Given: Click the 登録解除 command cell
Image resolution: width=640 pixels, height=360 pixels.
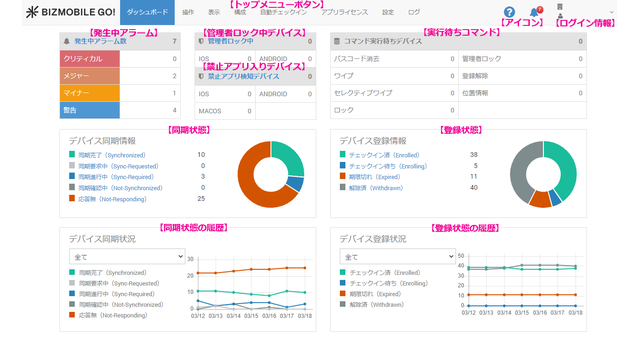Looking at the screenshot, I should 522,76.
